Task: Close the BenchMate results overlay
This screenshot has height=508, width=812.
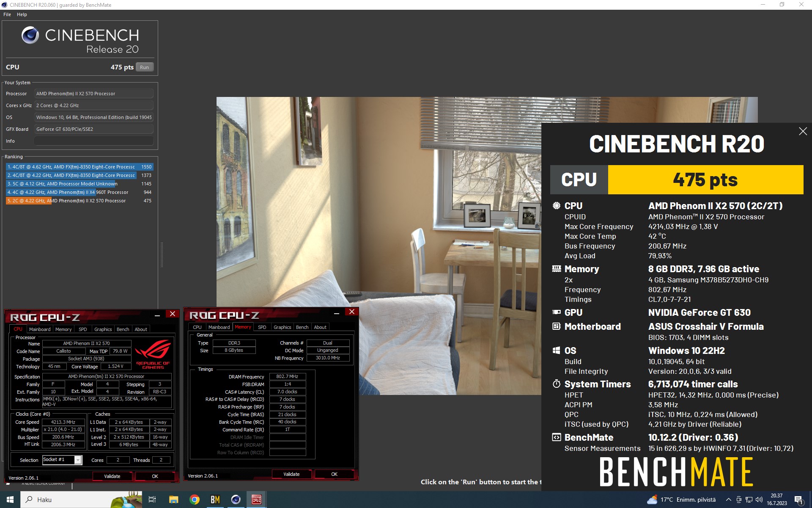Action: 803,131
